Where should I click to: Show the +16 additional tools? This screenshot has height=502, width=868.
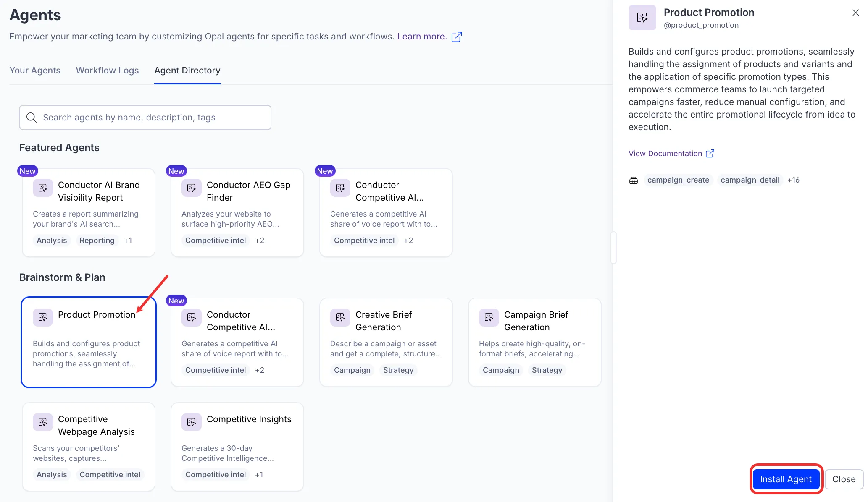tap(793, 180)
